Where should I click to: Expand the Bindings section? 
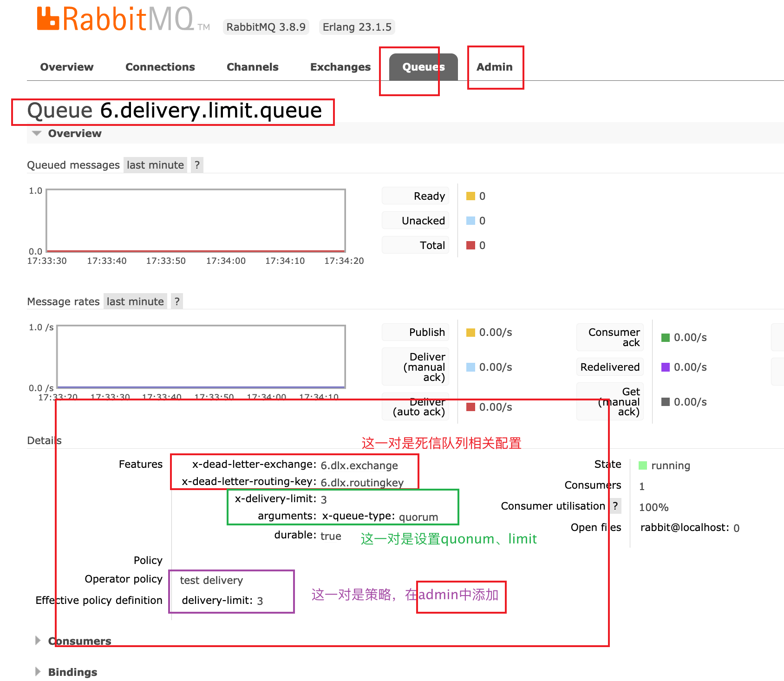click(x=72, y=672)
